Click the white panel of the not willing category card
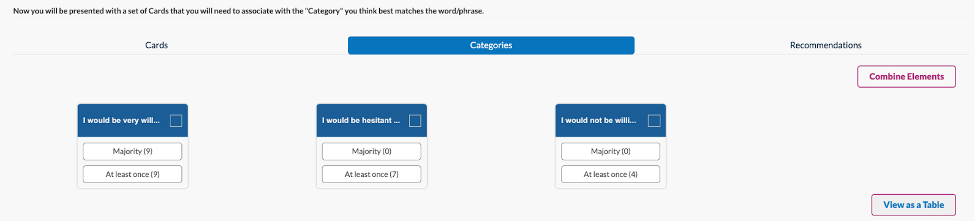 point(610,162)
